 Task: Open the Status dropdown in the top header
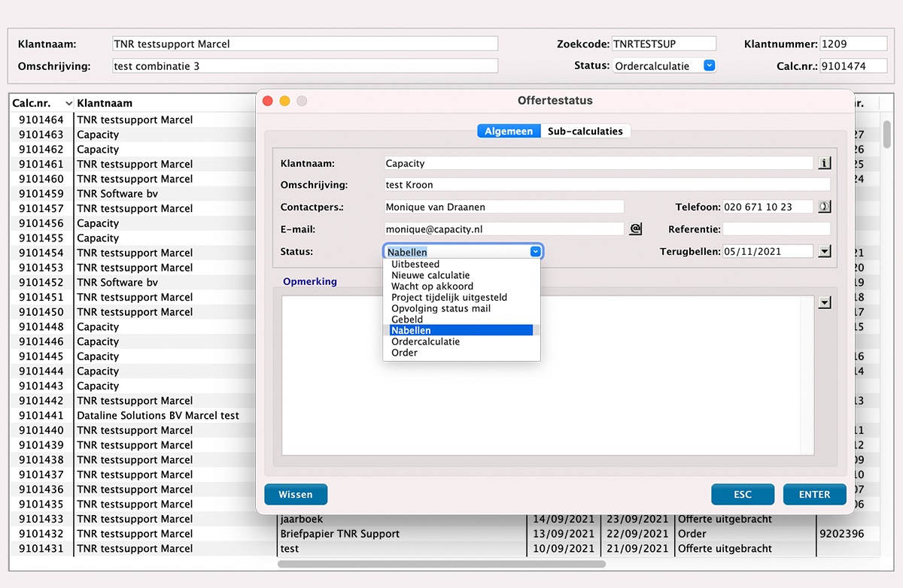pos(708,66)
